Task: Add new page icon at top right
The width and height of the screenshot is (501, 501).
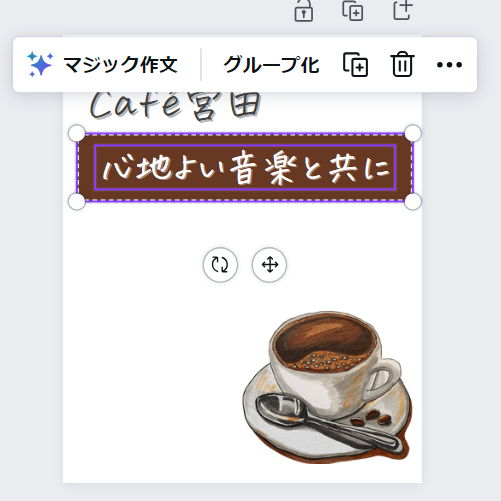Action: point(402,10)
